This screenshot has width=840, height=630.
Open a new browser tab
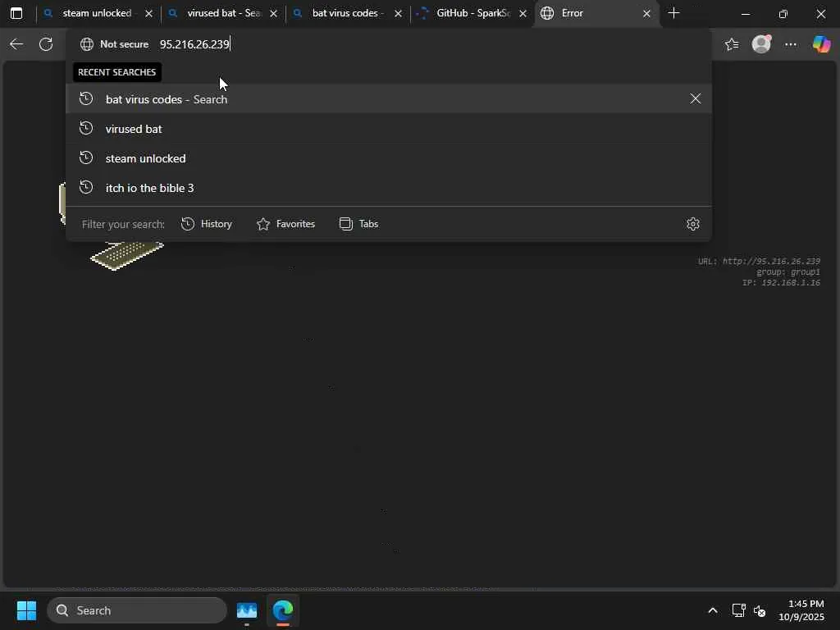[x=674, y=13]
